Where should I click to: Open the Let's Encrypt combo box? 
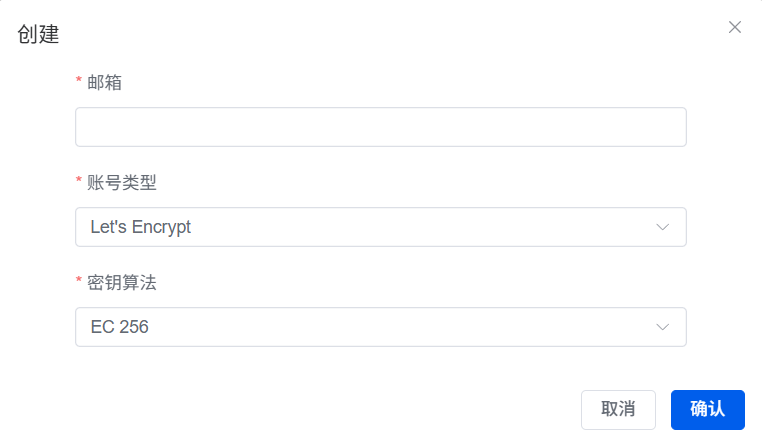[x=380, y=227]
